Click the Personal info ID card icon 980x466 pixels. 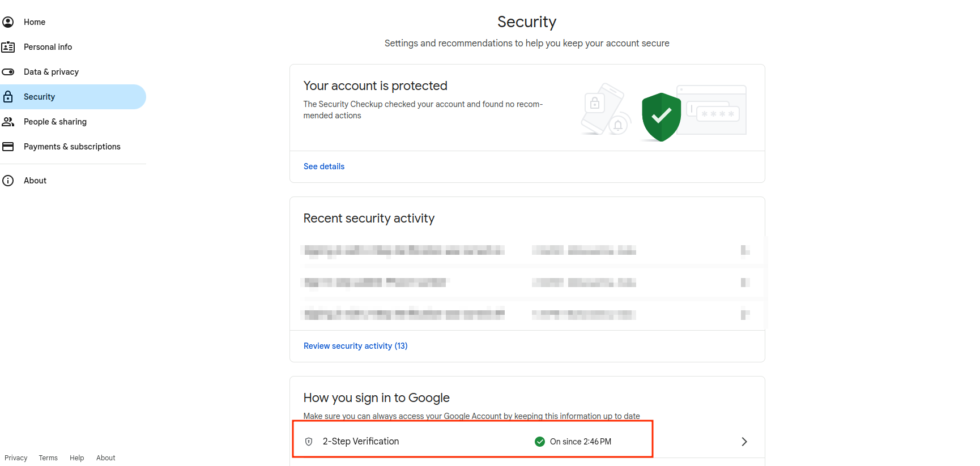(8, 47)
